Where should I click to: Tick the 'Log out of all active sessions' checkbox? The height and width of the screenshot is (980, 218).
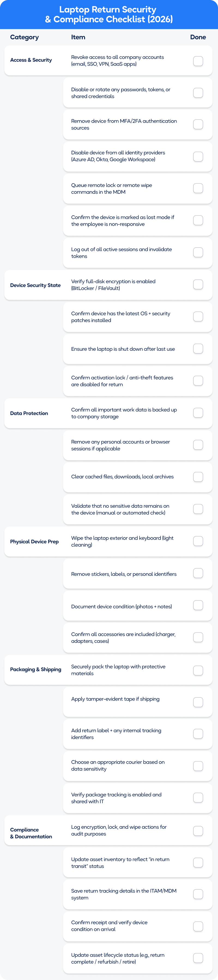tap(198, 253)
